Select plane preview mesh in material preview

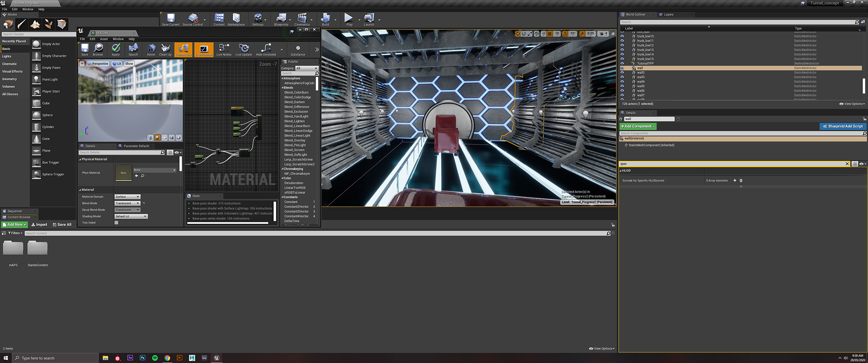pyautogui.click(x=165, y=137)
